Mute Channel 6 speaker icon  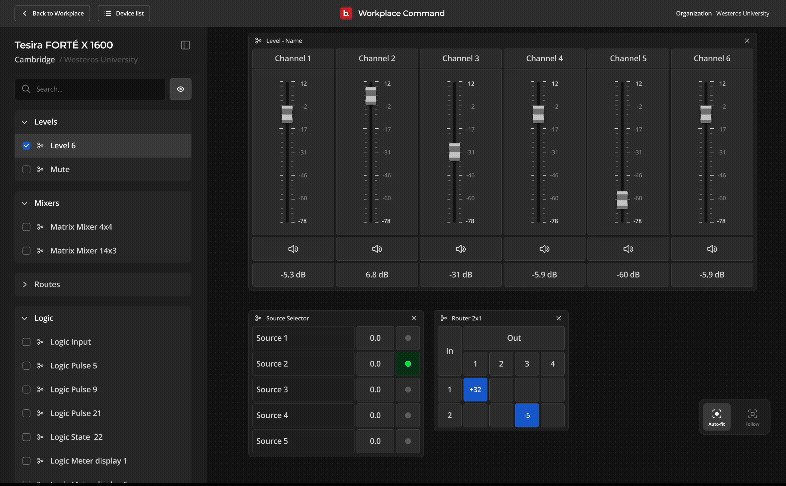pyautogui.click(x=711, y=249)
